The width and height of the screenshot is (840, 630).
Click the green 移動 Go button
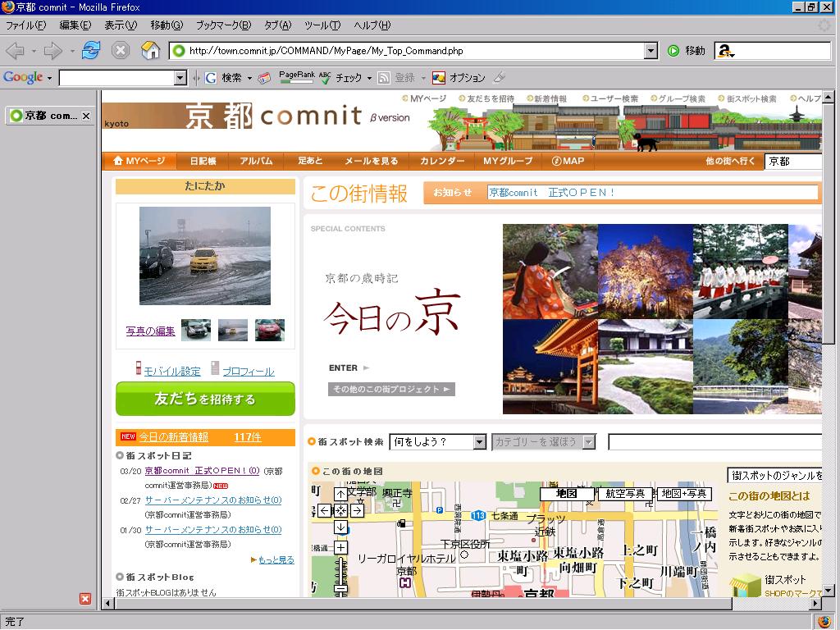687,51
